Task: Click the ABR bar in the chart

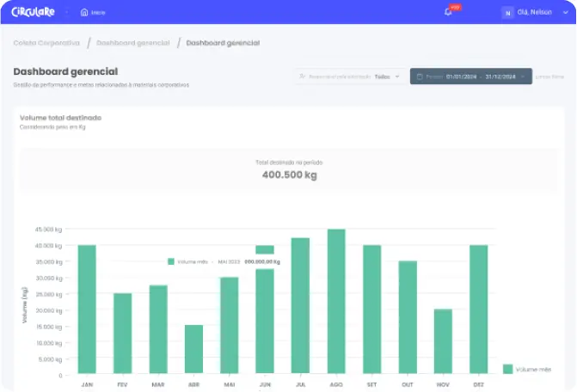Action: click(x=194, y=349)
